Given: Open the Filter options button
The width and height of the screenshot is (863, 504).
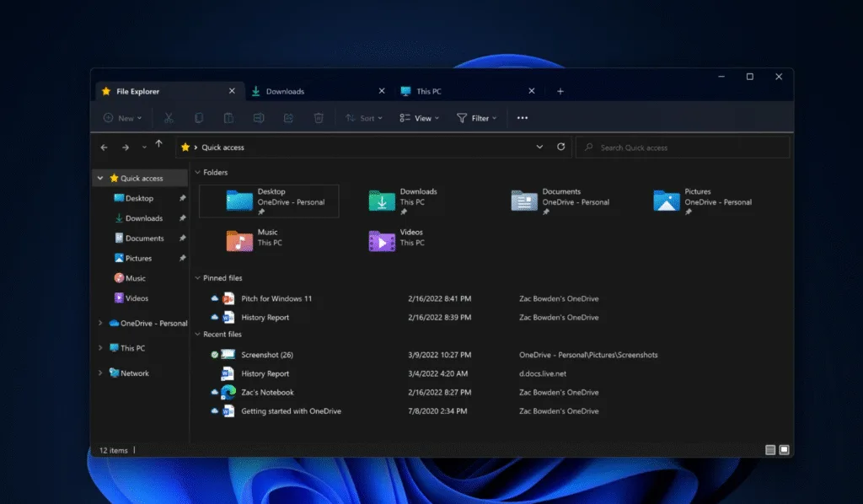Looking at the screenshot, I should click(x=477, y=118).
